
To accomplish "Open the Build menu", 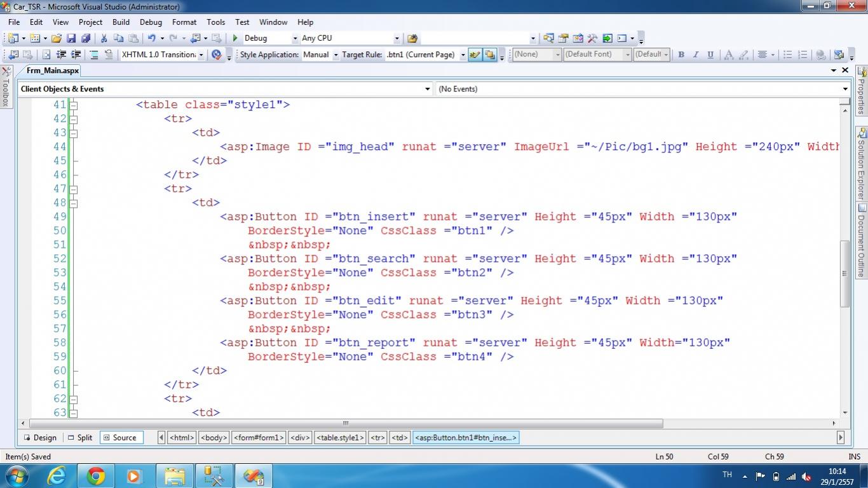I will point(121,22).
